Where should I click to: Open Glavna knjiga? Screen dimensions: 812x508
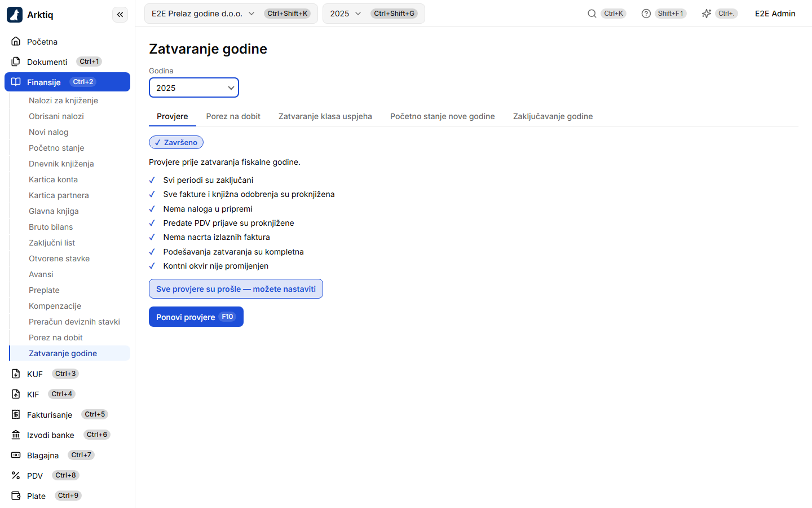tap(70, 211)
